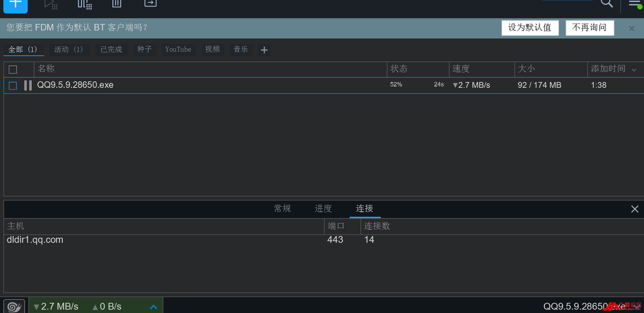Viewport: 644px width, 313px height.
Task: Switch to 活动 (1) filter tab
Action: pos(69,50)
